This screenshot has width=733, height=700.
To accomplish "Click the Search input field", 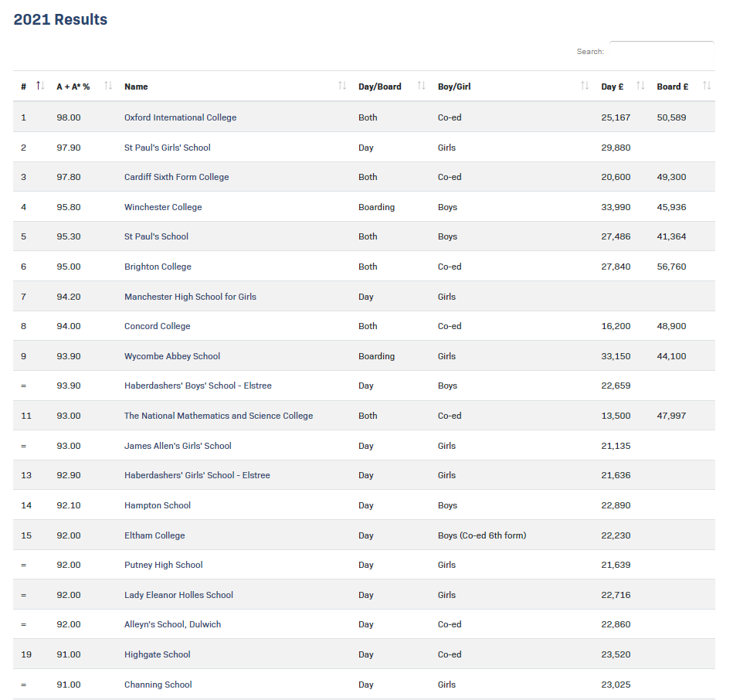I will (661, 52).
